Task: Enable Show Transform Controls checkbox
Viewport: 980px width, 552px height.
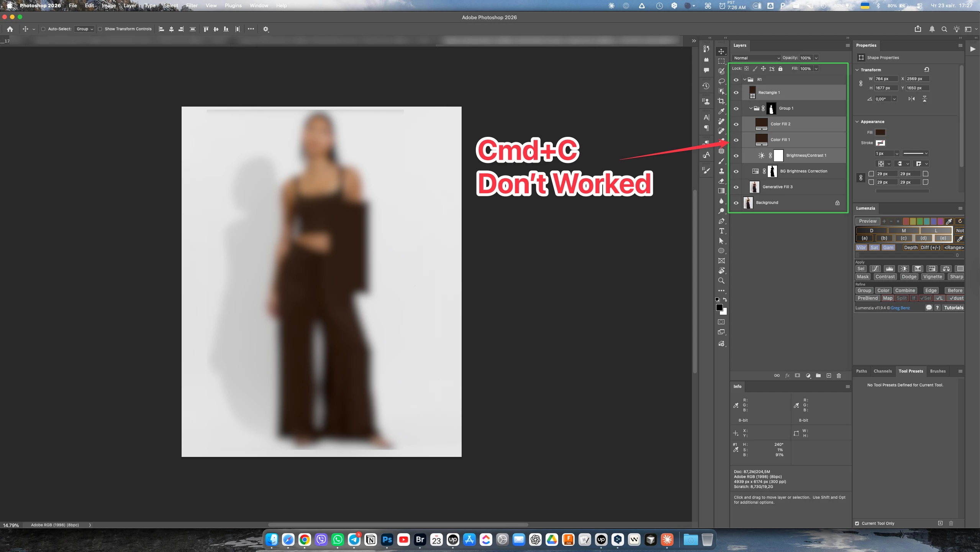Action: click(x=100, y=29)
